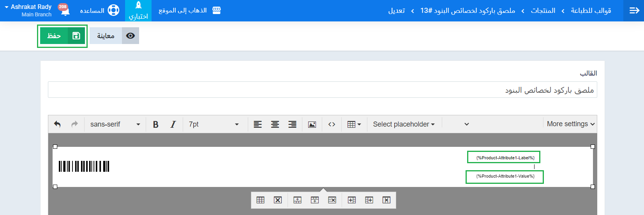Delete table using the popup toolbar
This screenshot has height=215, width=644.
point(278,200)
